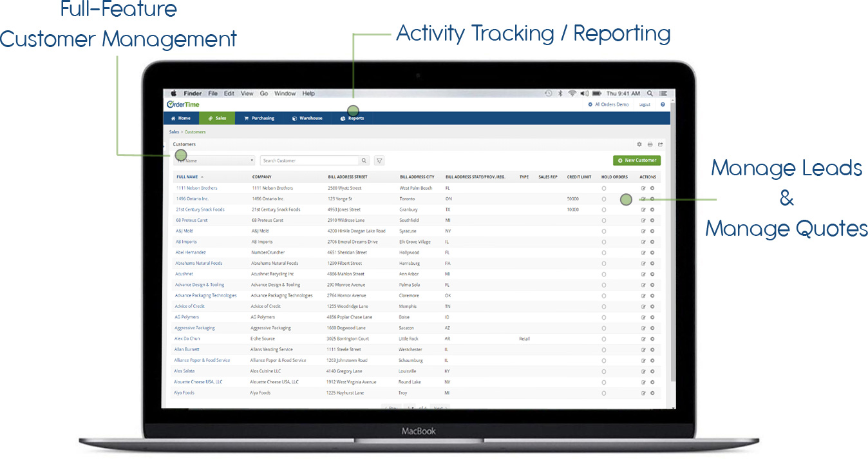The image size is (868, 464).
Task: Open the Abrahams Natural Foods customer link
Action: (199, 264)
